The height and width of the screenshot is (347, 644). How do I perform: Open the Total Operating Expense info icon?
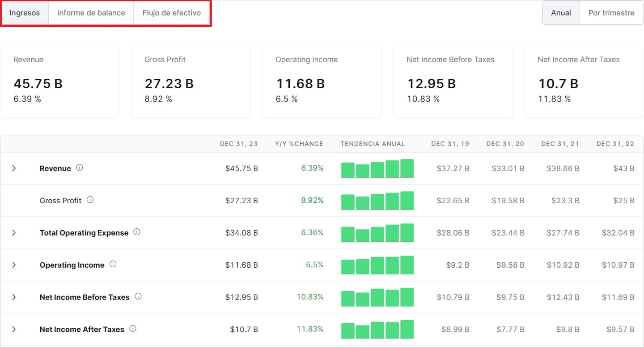point(137,232)
